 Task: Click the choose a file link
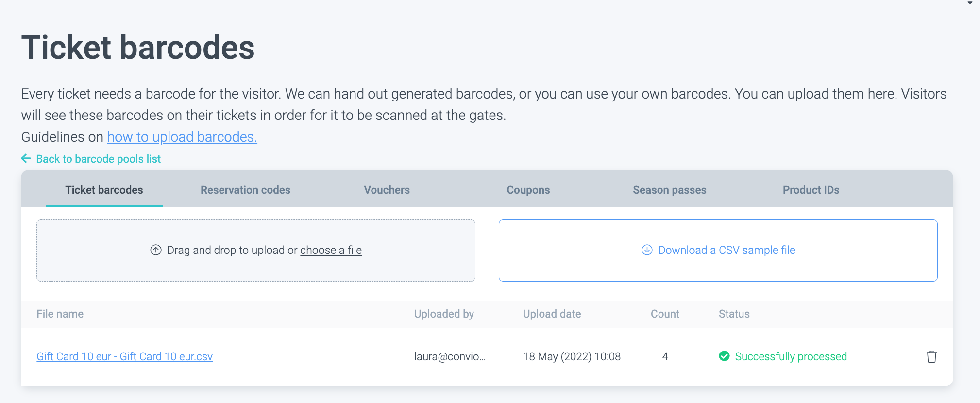tap(331, 250)
